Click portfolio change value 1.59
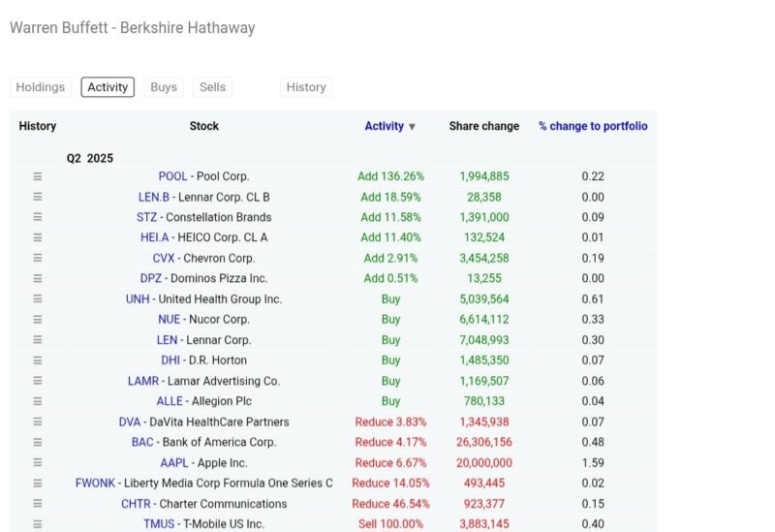 tap(593, 463)
